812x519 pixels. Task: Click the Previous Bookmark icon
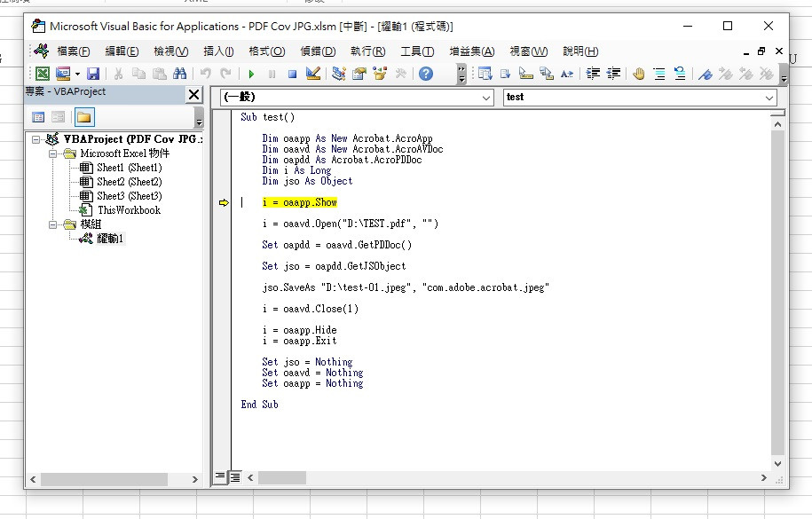pyautogui.click(x=745, y=74)
